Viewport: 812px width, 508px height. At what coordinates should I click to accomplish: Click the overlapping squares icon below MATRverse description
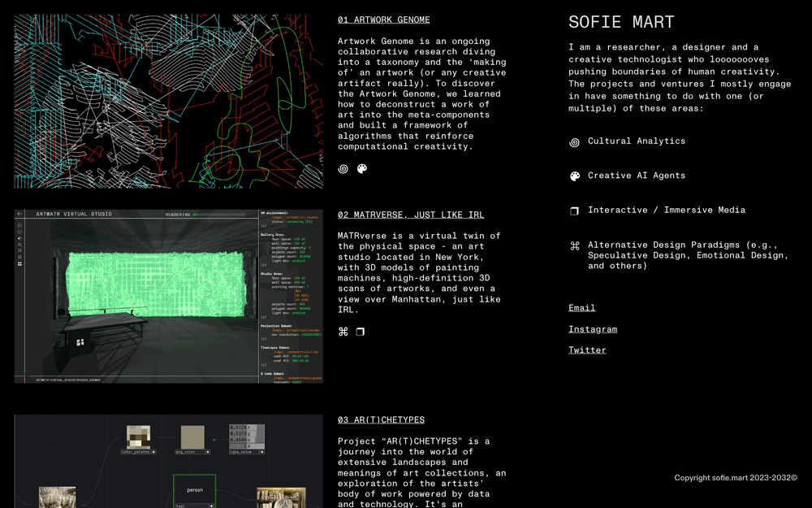(361, 332)
